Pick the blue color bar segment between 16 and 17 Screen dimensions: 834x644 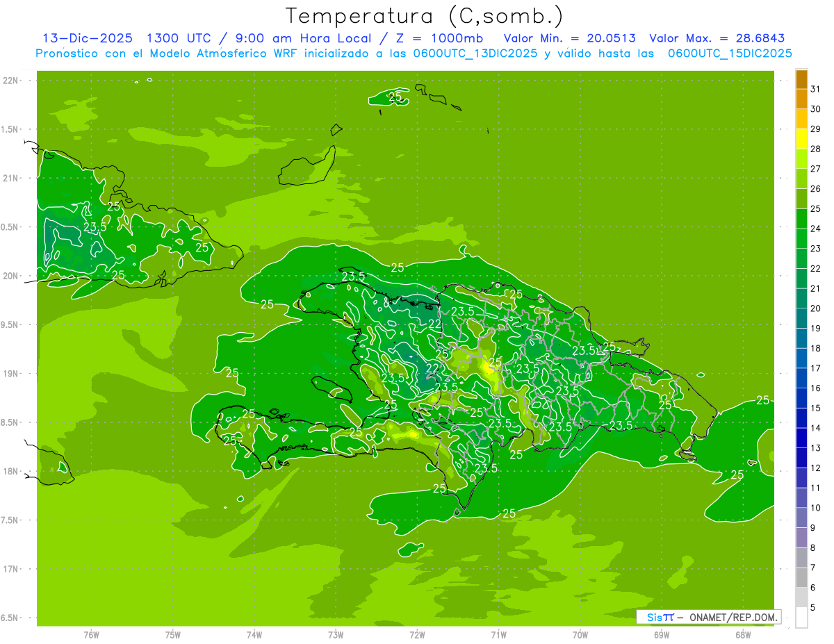pyautogui.click(x=801, y=379)
